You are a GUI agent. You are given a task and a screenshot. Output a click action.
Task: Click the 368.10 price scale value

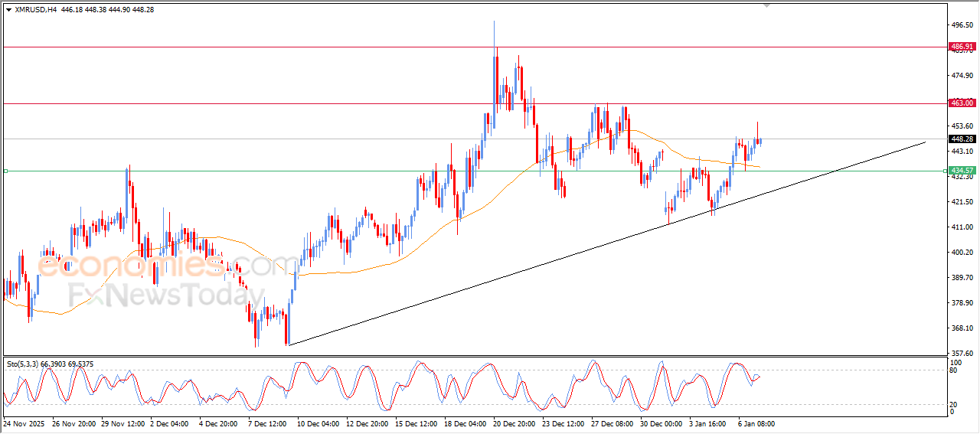[961, 328]
